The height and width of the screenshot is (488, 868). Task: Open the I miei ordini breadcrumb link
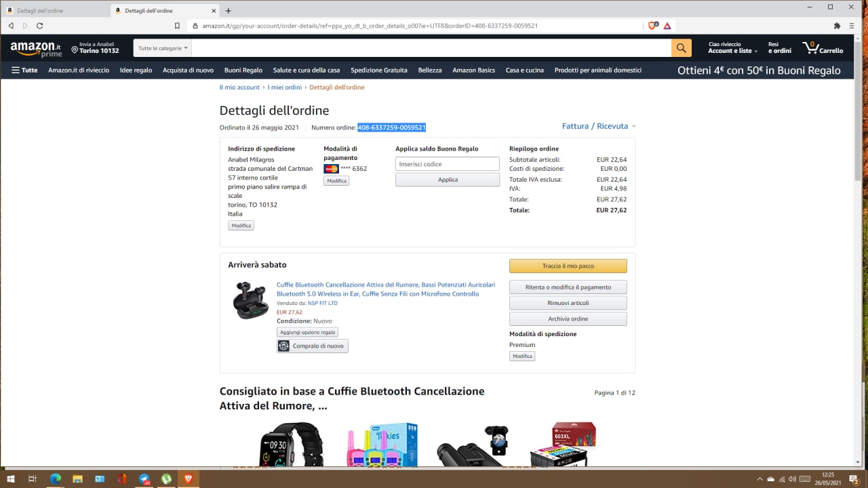point(284,87)
